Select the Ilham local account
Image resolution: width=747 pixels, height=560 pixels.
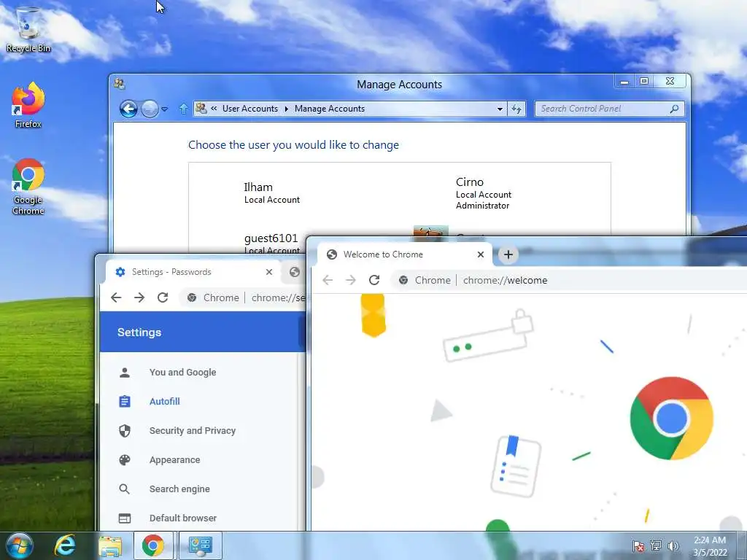271,192
